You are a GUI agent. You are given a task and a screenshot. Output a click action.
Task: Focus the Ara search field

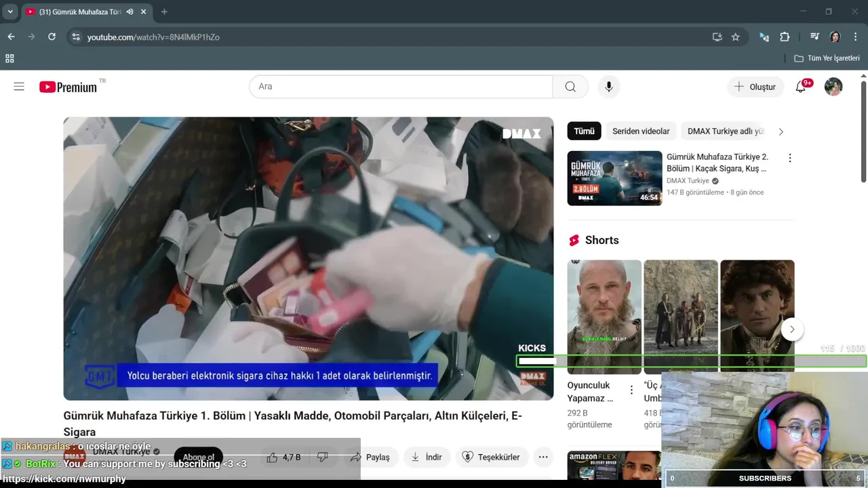click(401, 87)
